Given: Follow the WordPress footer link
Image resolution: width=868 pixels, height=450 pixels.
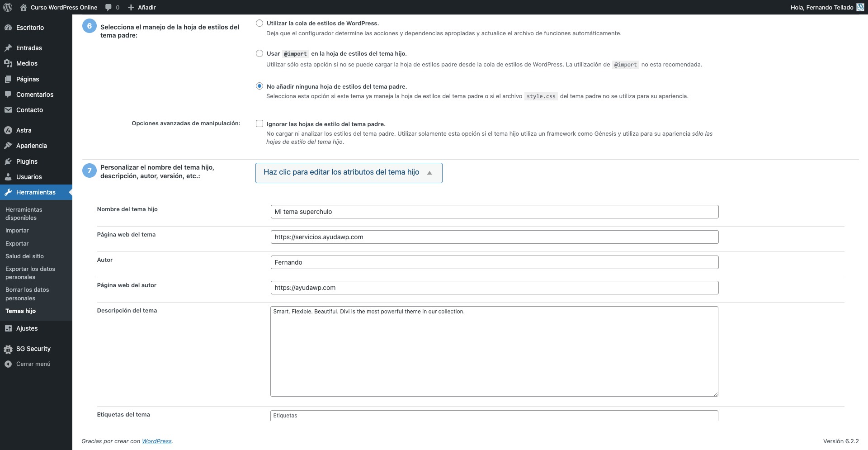Looking at the screenshot, I should pos(156,441).
